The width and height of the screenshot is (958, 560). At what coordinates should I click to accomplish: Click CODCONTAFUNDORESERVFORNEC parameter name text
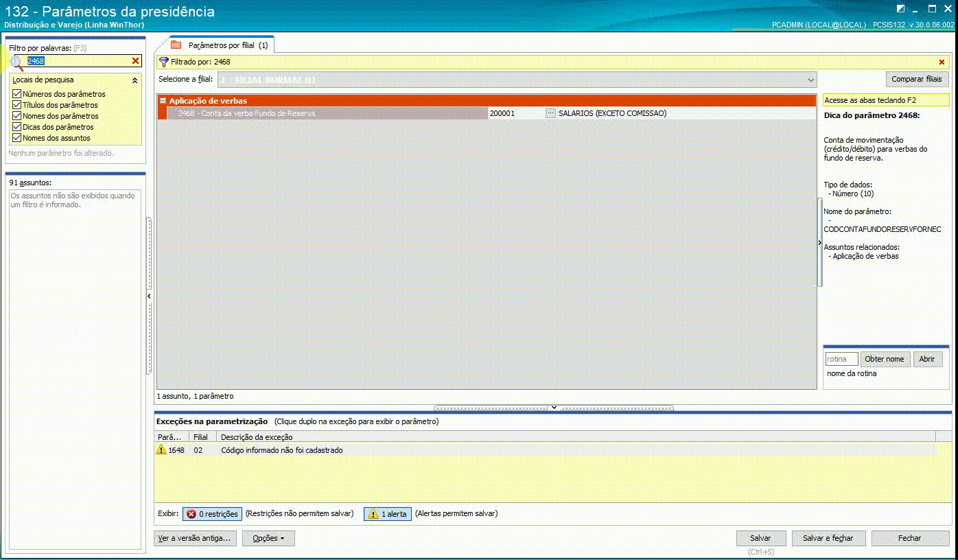coord(883,229)
